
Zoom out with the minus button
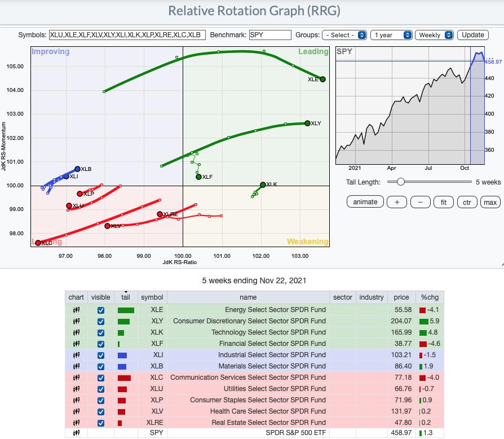coord(420,203)
